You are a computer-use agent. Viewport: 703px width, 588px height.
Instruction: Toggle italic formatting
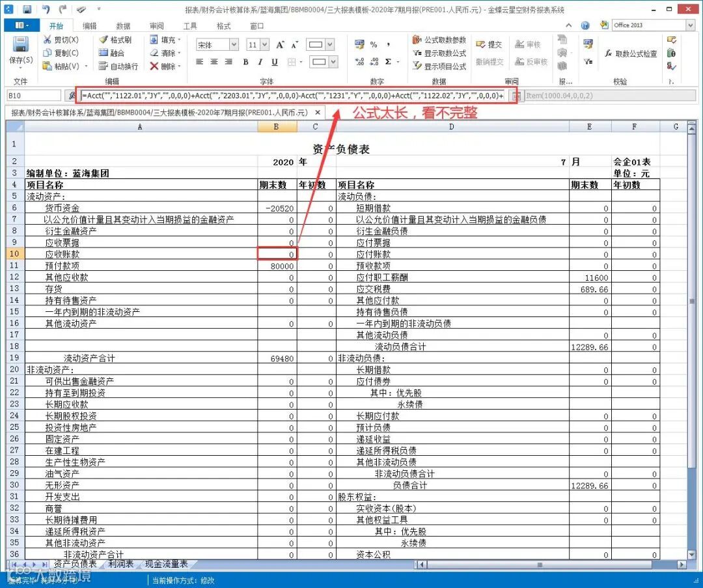tap(260, 62)
